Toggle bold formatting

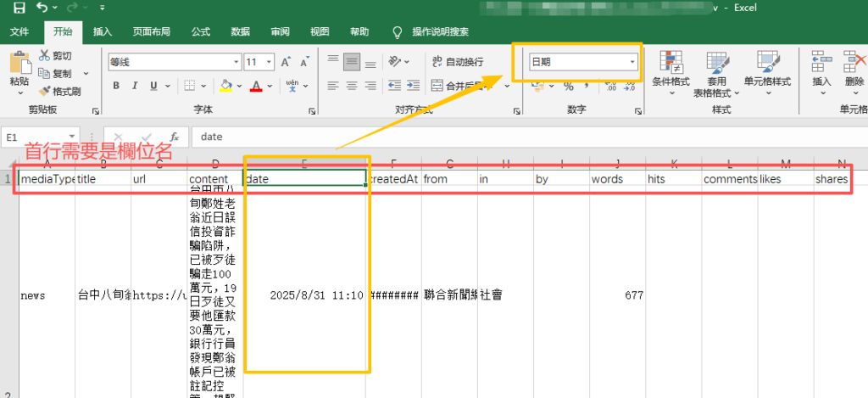pyautogui.click(x=116, y=86)
